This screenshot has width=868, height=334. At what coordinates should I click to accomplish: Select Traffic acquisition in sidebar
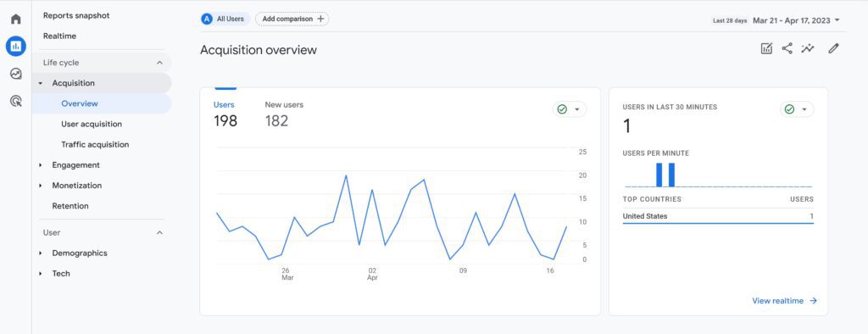point(95,145)
